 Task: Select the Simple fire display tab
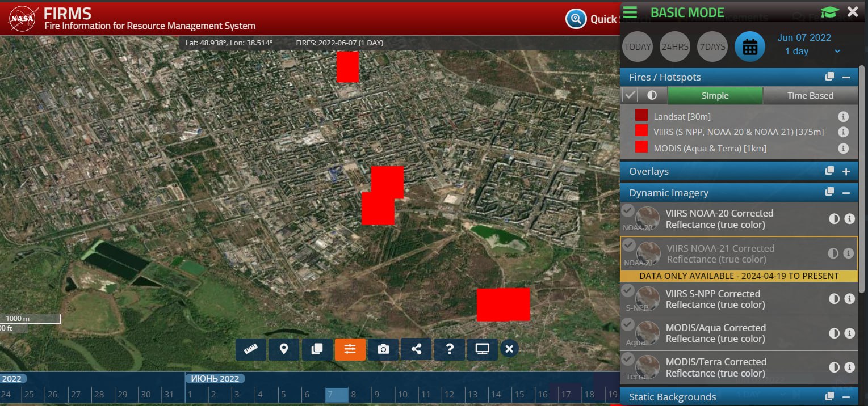point(714,95)
